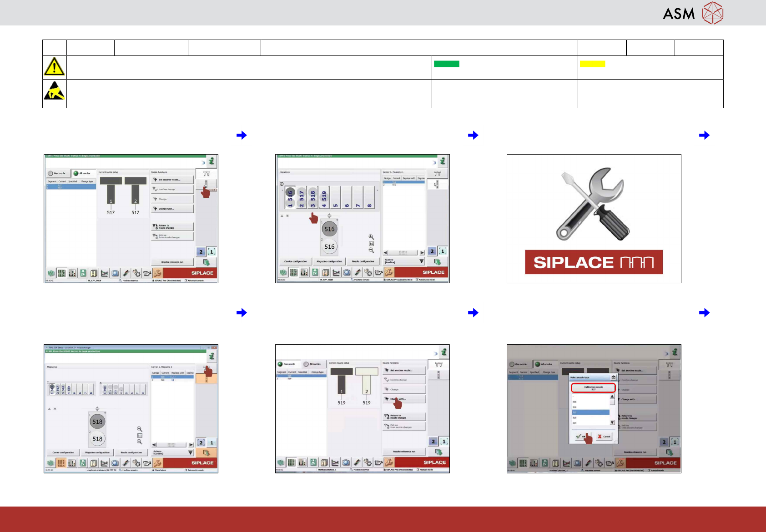Open nozzle tab in 517 setup screen sidebar

point(207,174)
